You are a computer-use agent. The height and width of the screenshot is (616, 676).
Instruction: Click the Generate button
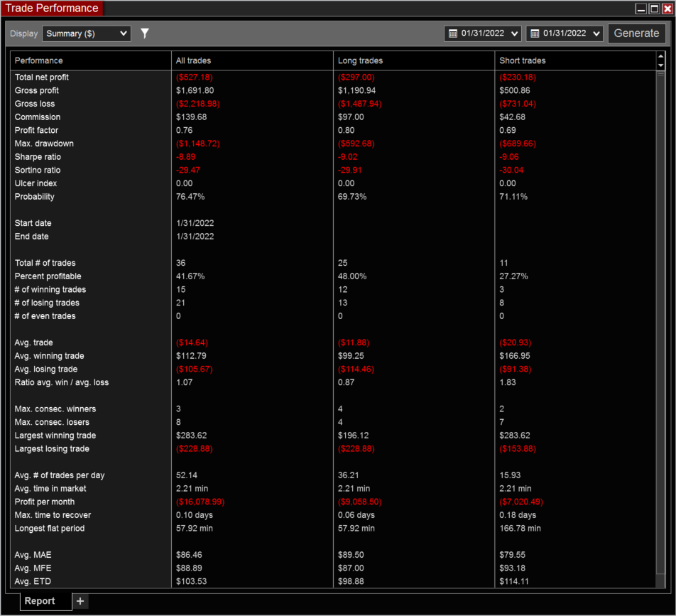coord(636,33)
